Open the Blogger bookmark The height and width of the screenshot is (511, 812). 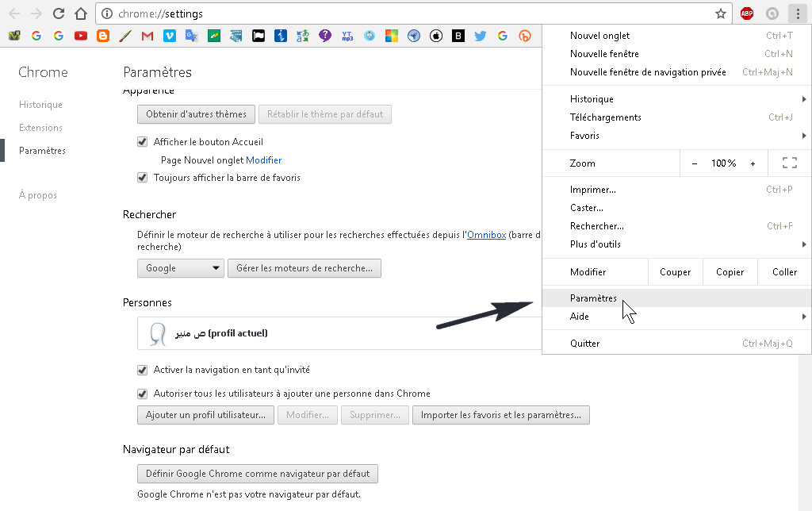103,36
